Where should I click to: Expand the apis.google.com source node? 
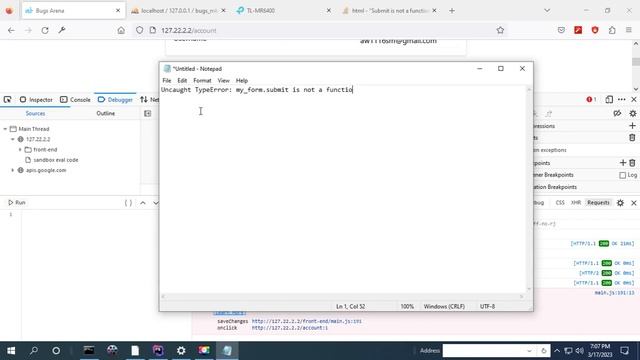13,170
